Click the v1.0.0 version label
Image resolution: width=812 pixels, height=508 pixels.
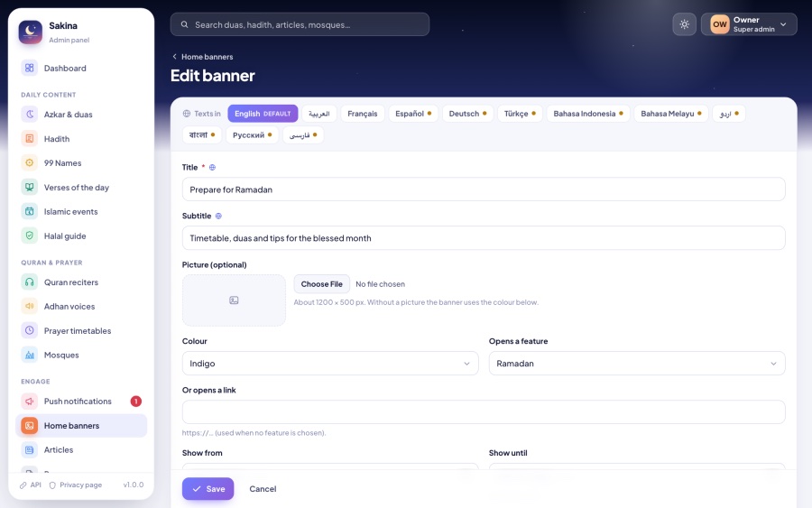point(134,485)
